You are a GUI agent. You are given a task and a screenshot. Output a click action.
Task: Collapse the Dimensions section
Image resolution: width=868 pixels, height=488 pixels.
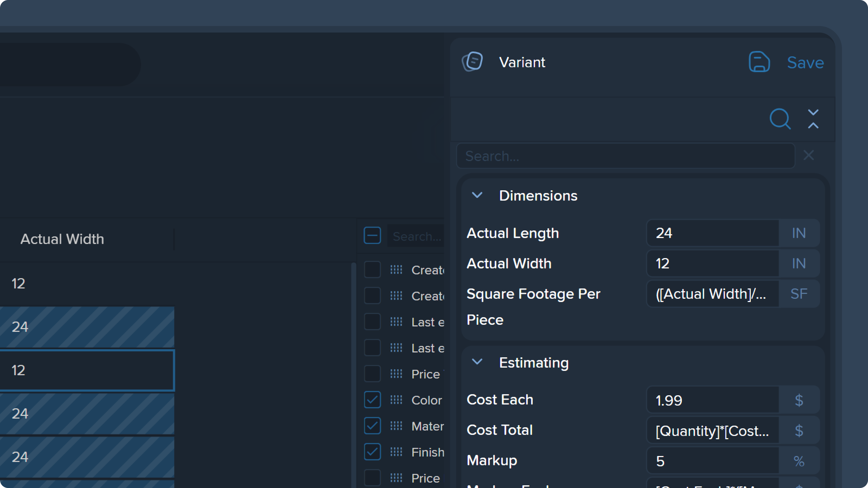click(477, 195)
